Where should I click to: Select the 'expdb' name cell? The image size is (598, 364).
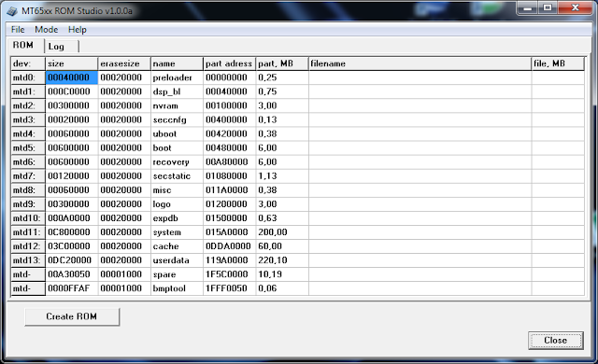pyautogui.click(x=177, y=218)
